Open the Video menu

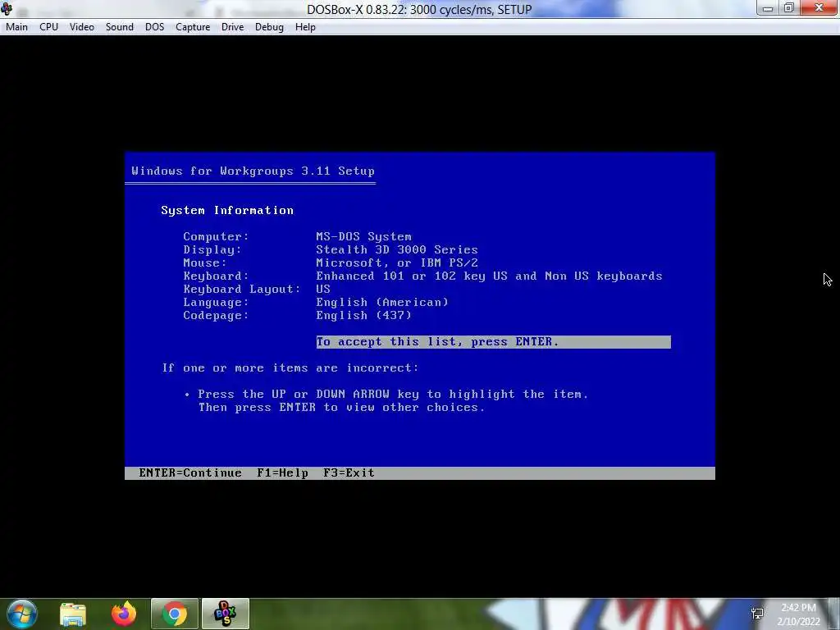(81, 27)
